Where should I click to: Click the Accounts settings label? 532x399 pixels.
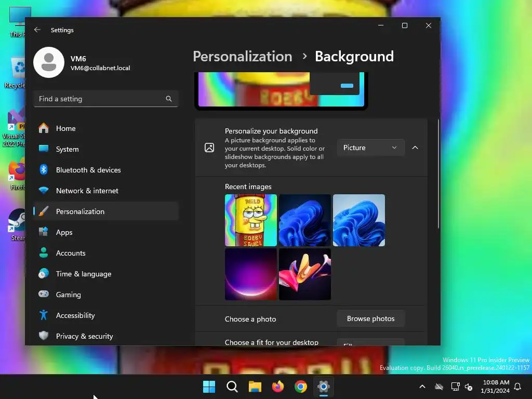(x=71, y=253)
